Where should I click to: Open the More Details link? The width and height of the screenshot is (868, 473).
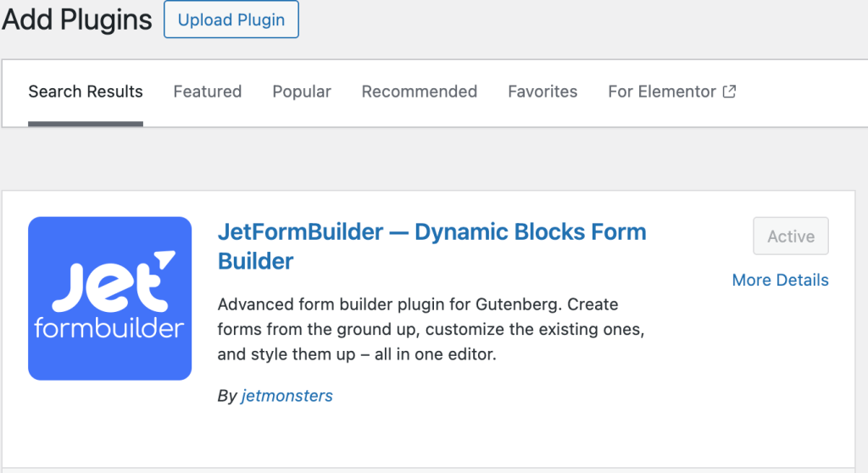(780, 281)
